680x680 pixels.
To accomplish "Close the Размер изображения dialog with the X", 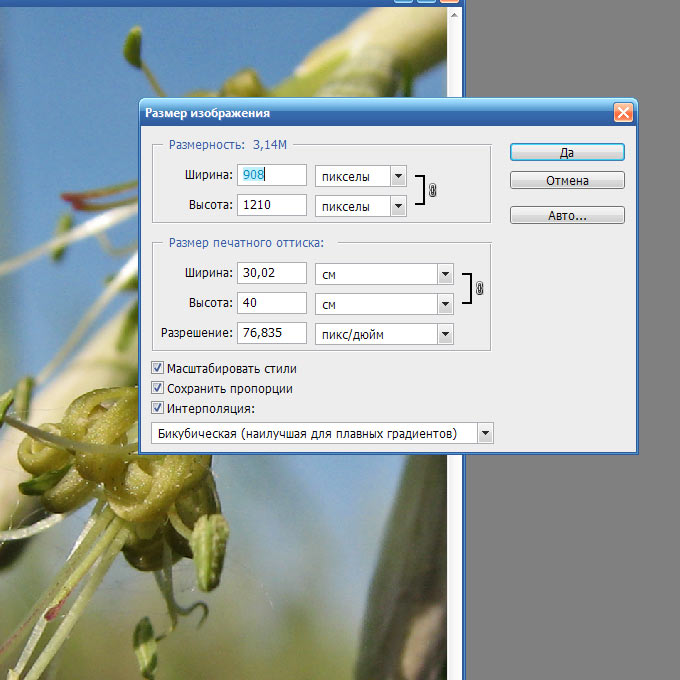I will pyautogui.click(x=622, y=113).
